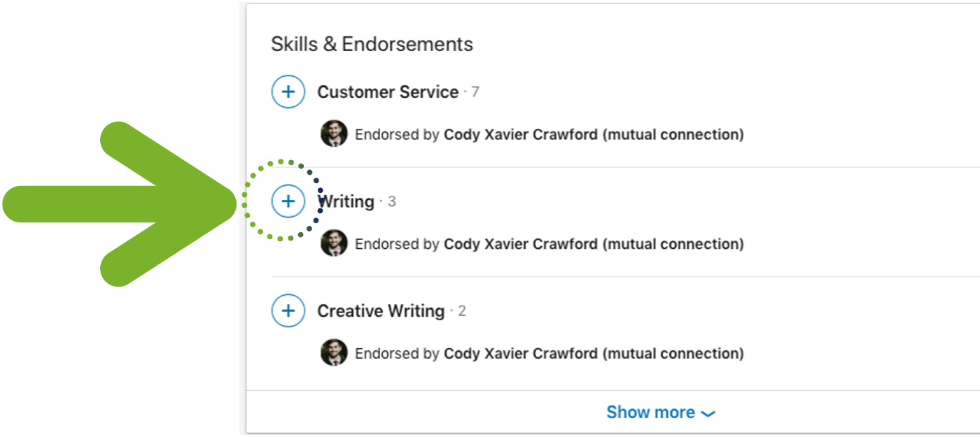Image resolution: width=980 pixels, height=437 pixels.
Task: Endorse Creative Writing using its plus icon
Action: tap(288, 310)
